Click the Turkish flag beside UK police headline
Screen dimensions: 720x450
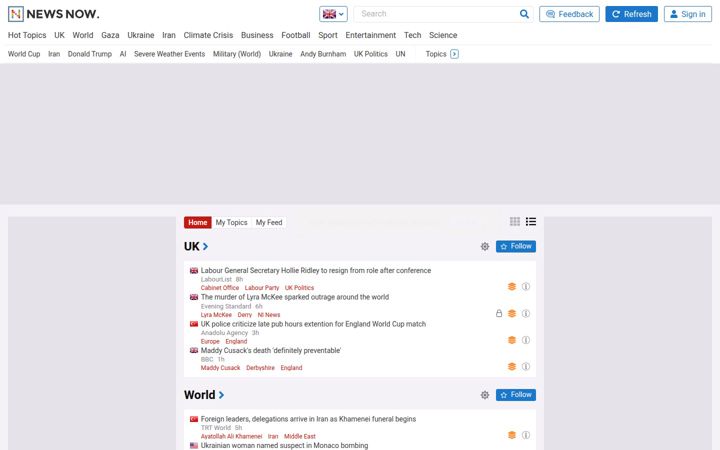(x=194, y=324)
